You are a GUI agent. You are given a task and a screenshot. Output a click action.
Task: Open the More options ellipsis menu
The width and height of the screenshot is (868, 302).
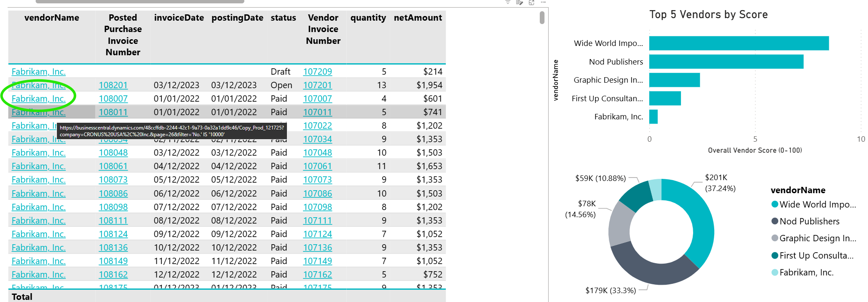[x=543, y=2]
